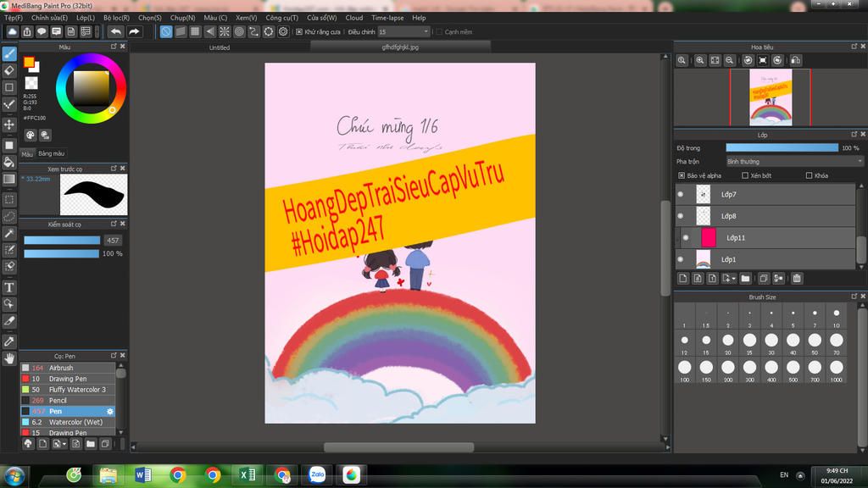Open Pen brush settings gear
Screen dimensions: 868x488
pos(109,411)
